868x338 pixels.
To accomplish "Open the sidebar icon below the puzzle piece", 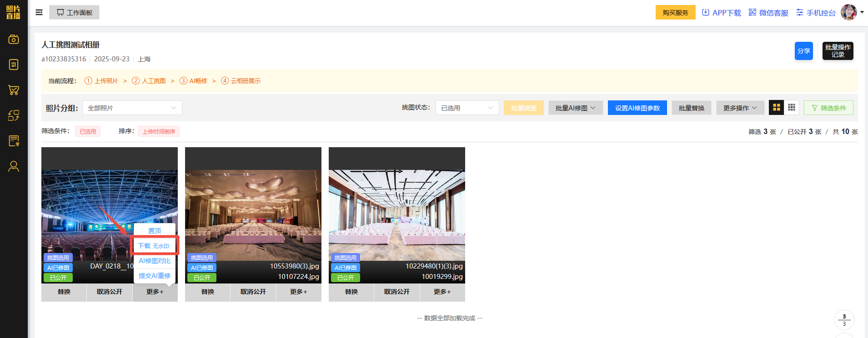I will pos(14,141).
